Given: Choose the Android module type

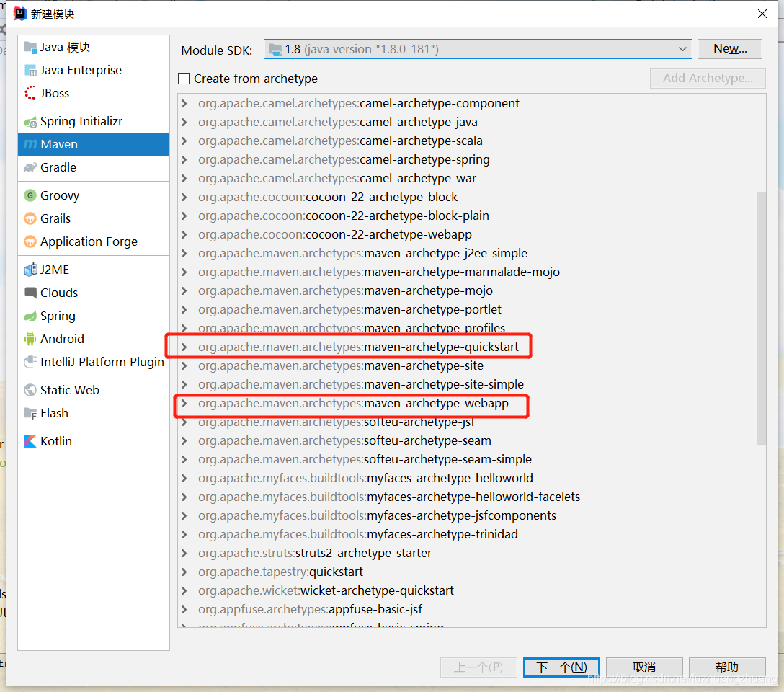Looking at the screenshot, I should (94, 339).
